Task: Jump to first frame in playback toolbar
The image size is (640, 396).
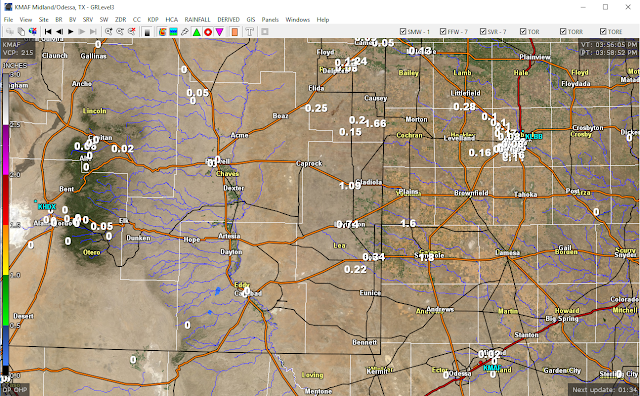Action: (x=48, y=31)
